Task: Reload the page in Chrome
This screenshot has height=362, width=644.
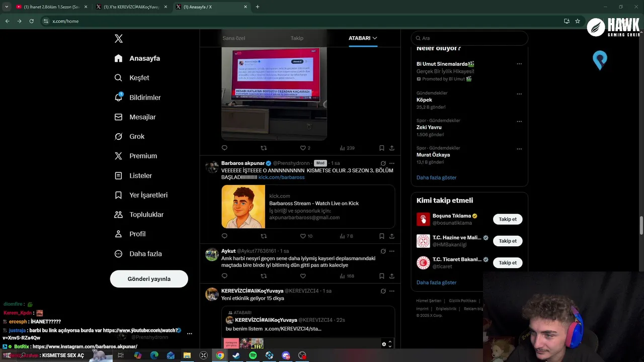Action: click(x=31, y=21)
